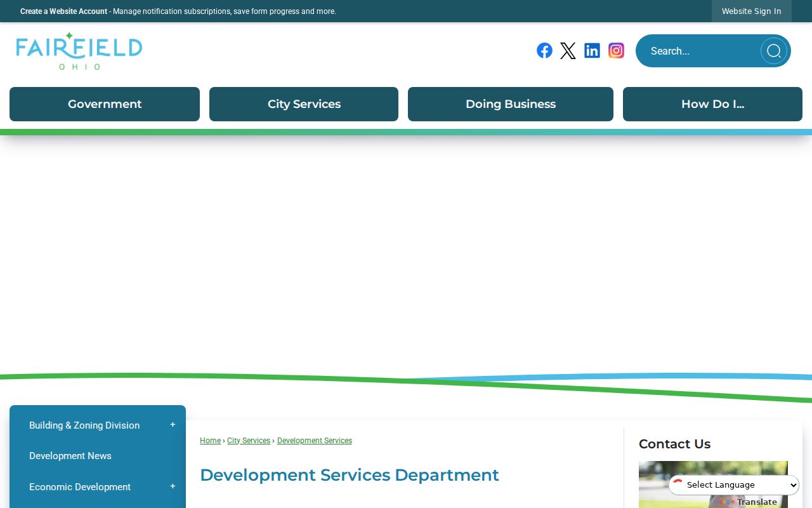Open the Doing Business menu
The image size is (812, 508).
pos(511,104)
